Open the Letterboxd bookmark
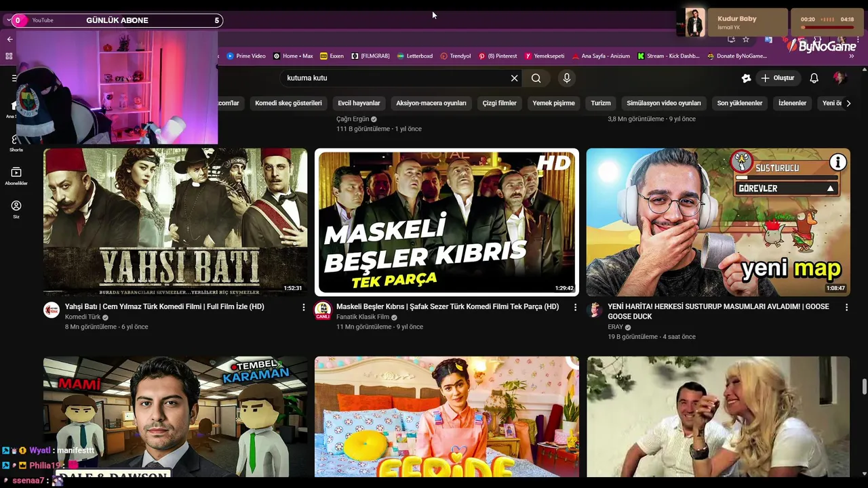Screen dimensions: 868x488 (x=415, y=56)
